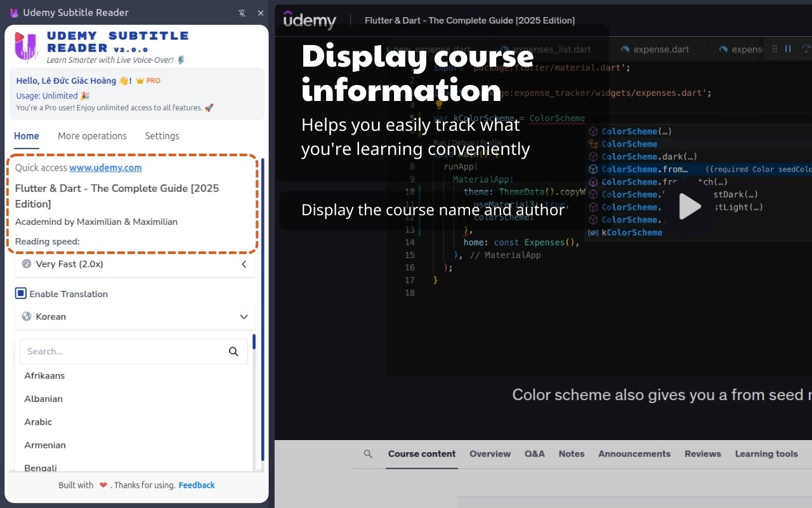Click the course title Flutter & Dart in panel

117,196
